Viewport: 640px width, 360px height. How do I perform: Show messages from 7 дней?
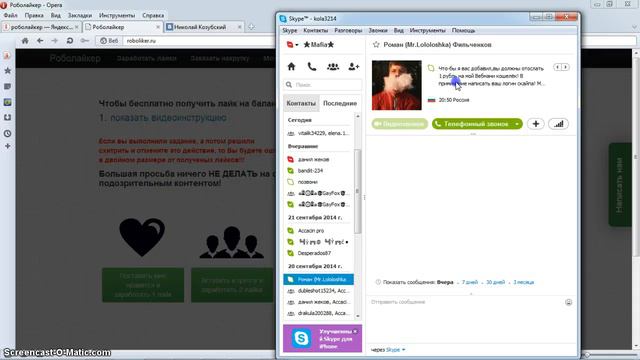tap(469, 282)
